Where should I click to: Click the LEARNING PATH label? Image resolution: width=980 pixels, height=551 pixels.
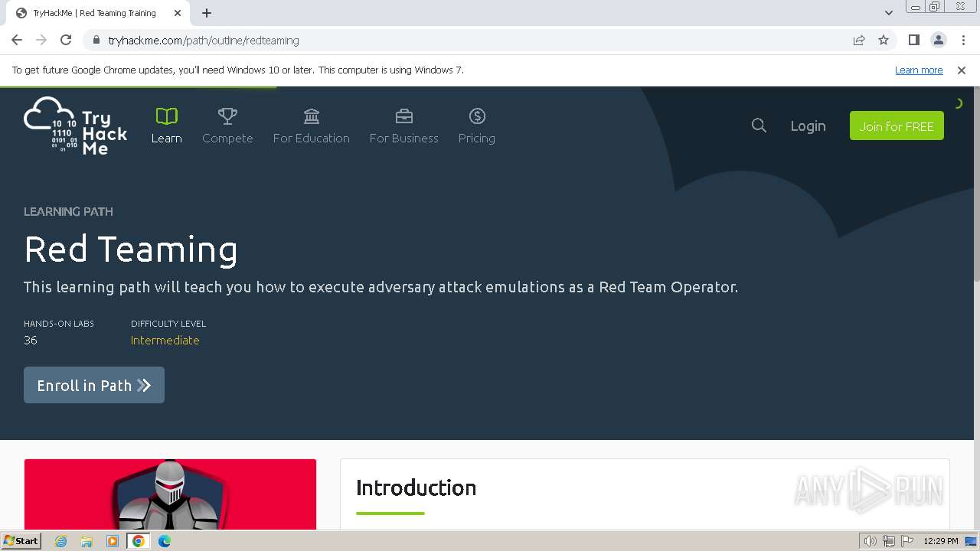pos(68,211)
